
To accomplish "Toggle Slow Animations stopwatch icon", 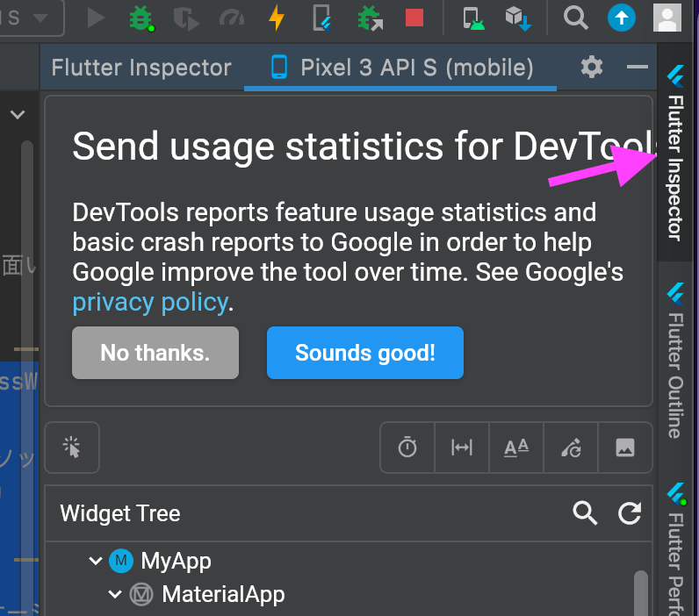I will coord(407,448).
